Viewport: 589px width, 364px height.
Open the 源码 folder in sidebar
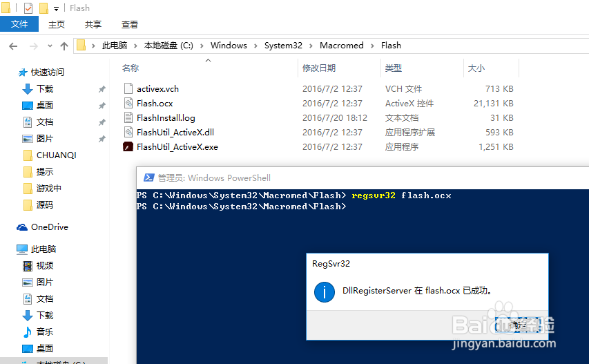point(45,204)
